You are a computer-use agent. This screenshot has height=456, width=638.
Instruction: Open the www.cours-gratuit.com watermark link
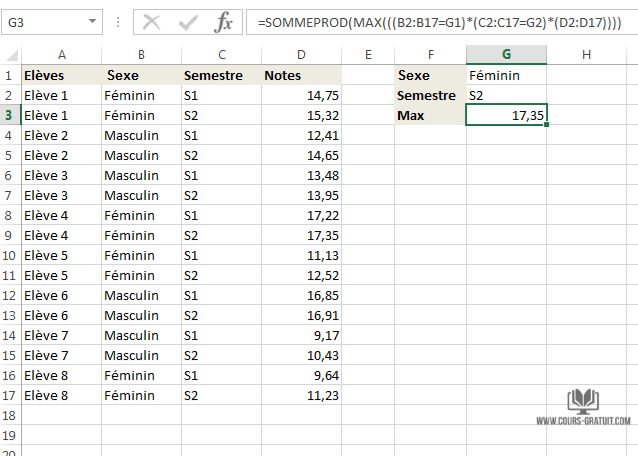[583, 422]
